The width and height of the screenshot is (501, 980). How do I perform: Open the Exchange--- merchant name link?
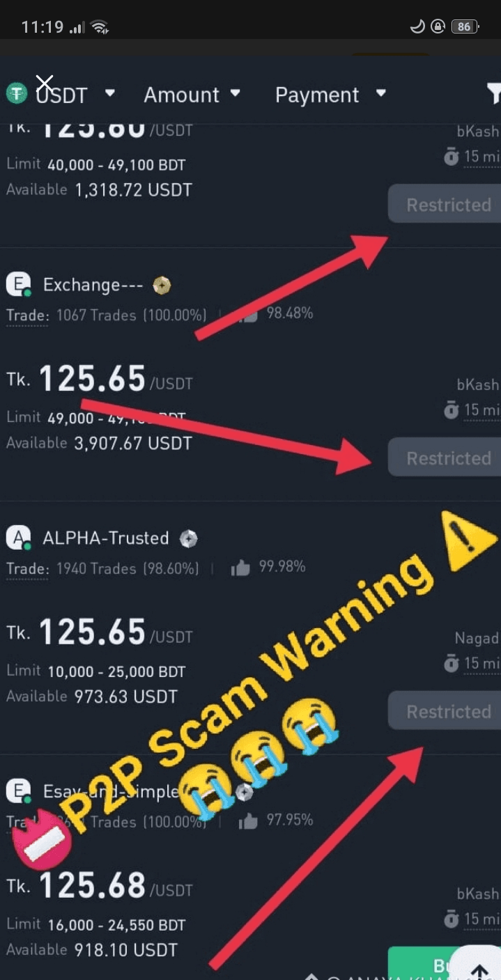coord(93,285)
